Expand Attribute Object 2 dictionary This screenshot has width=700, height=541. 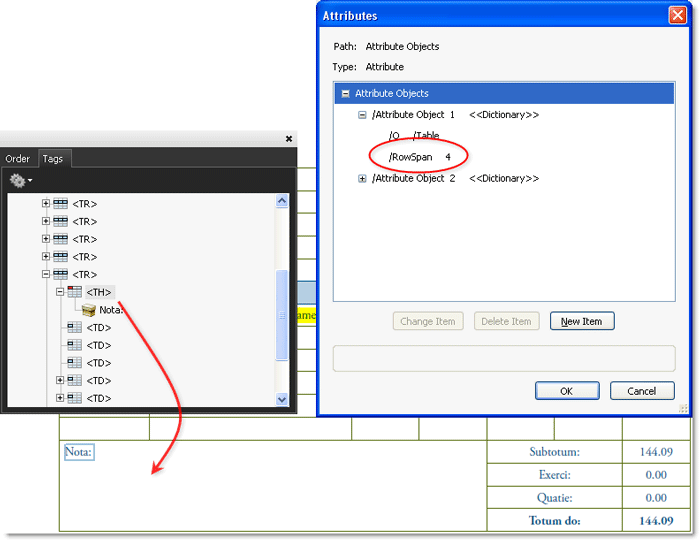362,179
